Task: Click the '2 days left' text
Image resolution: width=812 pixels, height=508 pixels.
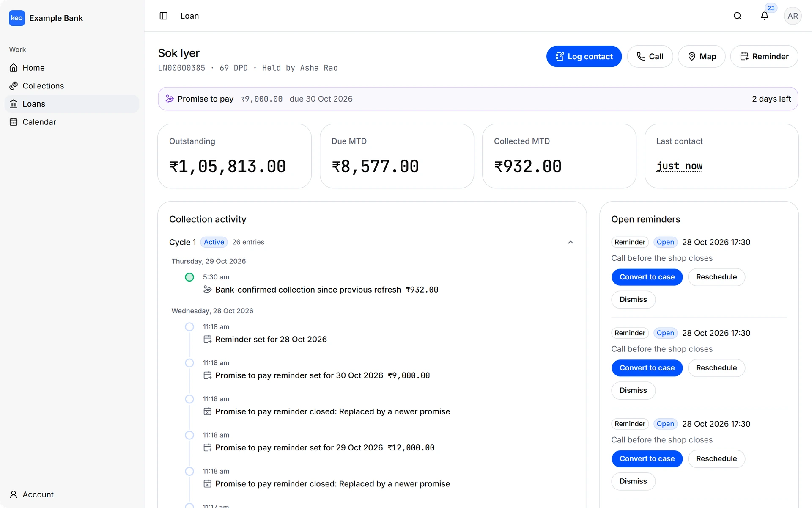Action: point(771,99)
